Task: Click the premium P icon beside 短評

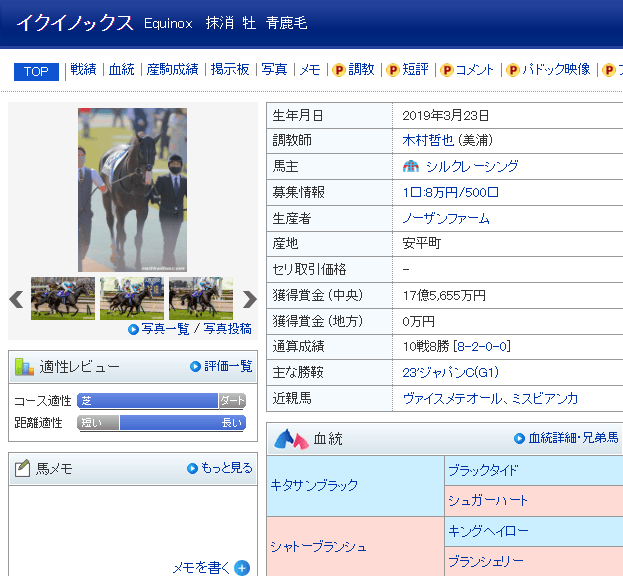Action: tap(393, 70)
